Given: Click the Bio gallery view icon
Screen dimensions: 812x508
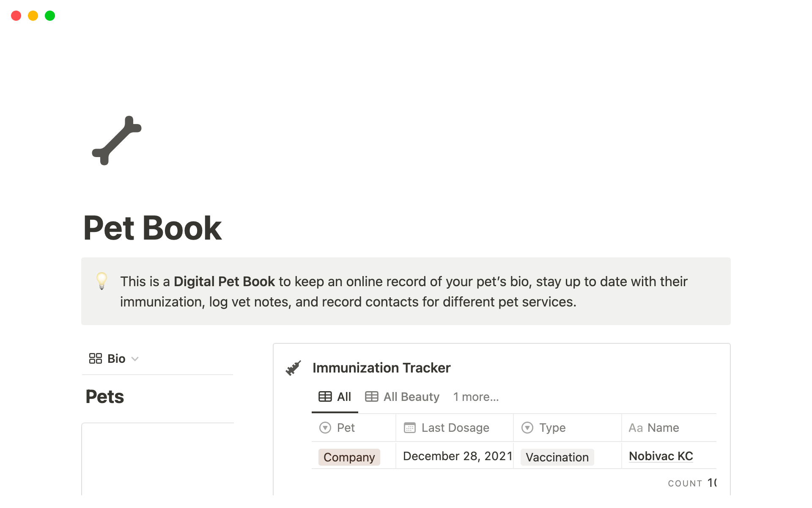Looking at the screenshot, I should [95, 359].
